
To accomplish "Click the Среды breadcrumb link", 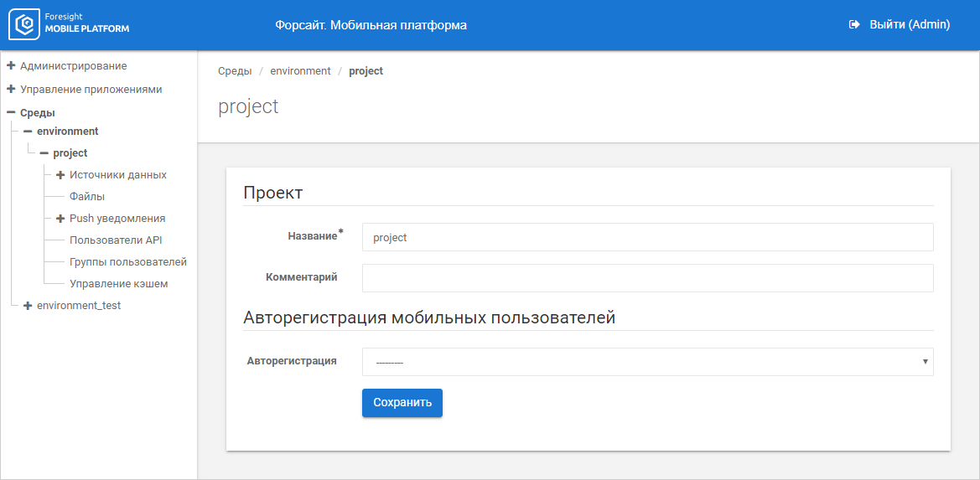I will pyautogui.click(x=235, y=71).
